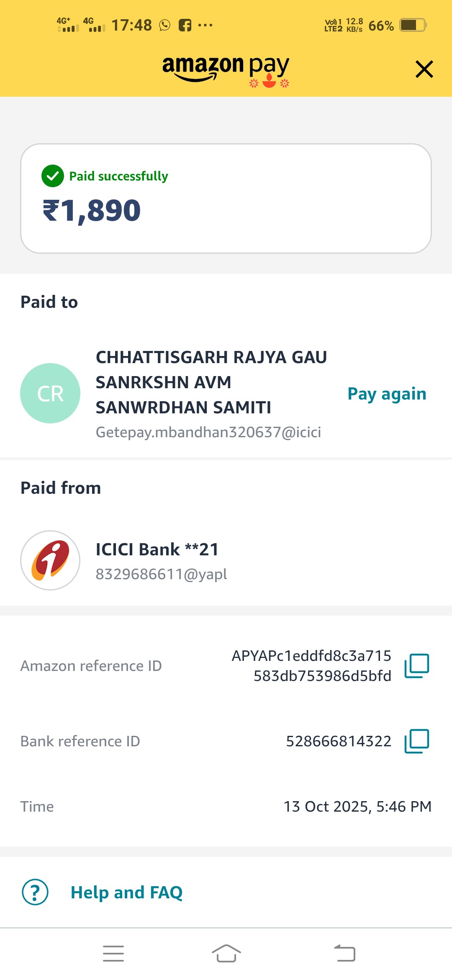Copy the Amazon reference ID
452x980 pixels.
(x=417, y=665)
